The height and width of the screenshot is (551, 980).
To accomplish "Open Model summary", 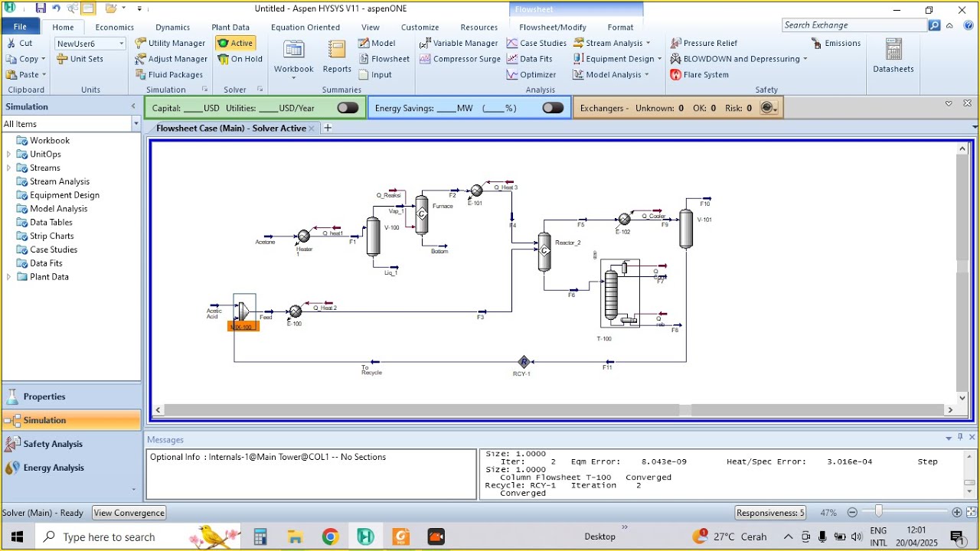I will click(x=377, y=43).
